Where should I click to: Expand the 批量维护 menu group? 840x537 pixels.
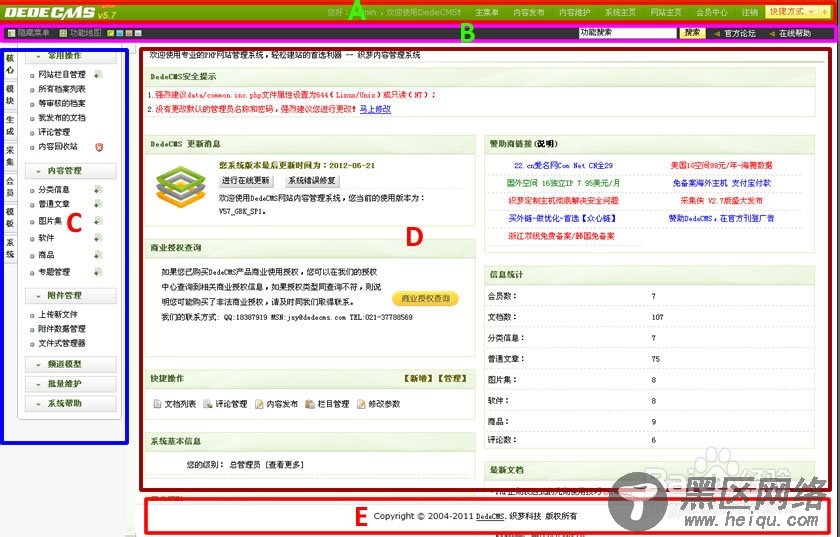tap(71, 384)
